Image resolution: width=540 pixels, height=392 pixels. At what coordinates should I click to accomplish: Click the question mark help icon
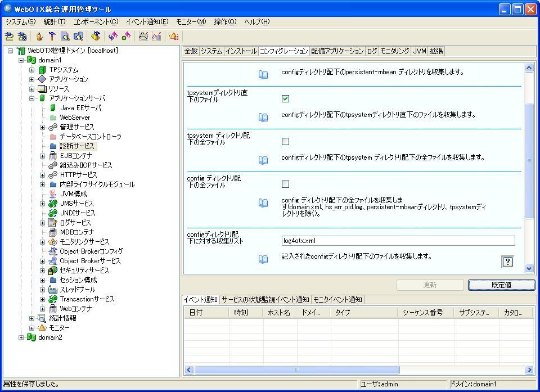507,262
